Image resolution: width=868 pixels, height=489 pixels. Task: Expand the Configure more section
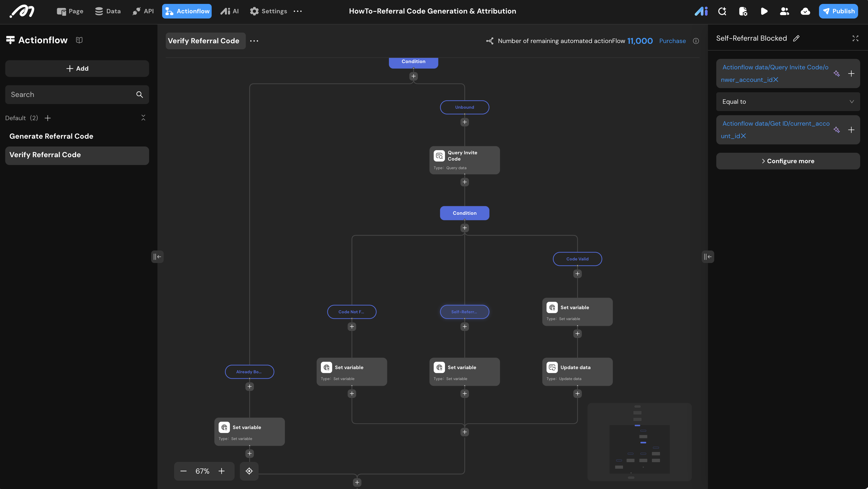coord(788,161)
